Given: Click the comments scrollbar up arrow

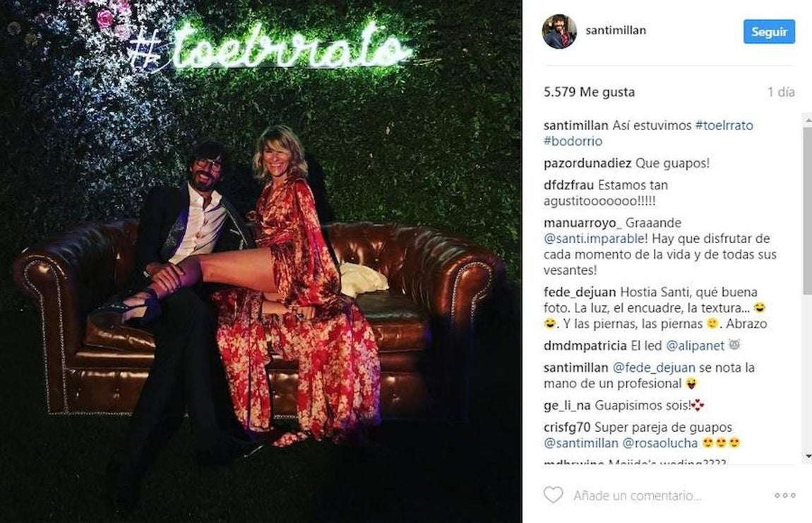Looking at the screenshot, I should pyautogui.click(x=808, y=119).
